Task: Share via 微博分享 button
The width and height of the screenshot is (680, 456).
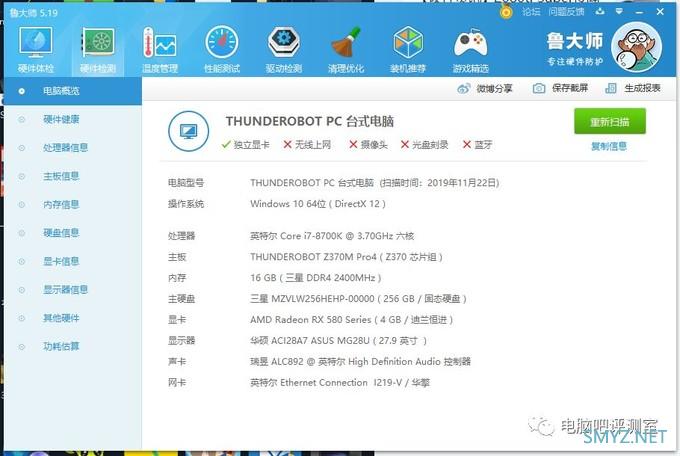Action: coord(485,89)
